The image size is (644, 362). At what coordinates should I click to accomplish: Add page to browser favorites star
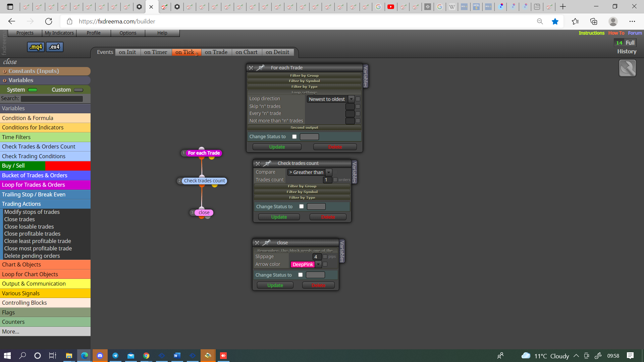[x=555, y=21]
